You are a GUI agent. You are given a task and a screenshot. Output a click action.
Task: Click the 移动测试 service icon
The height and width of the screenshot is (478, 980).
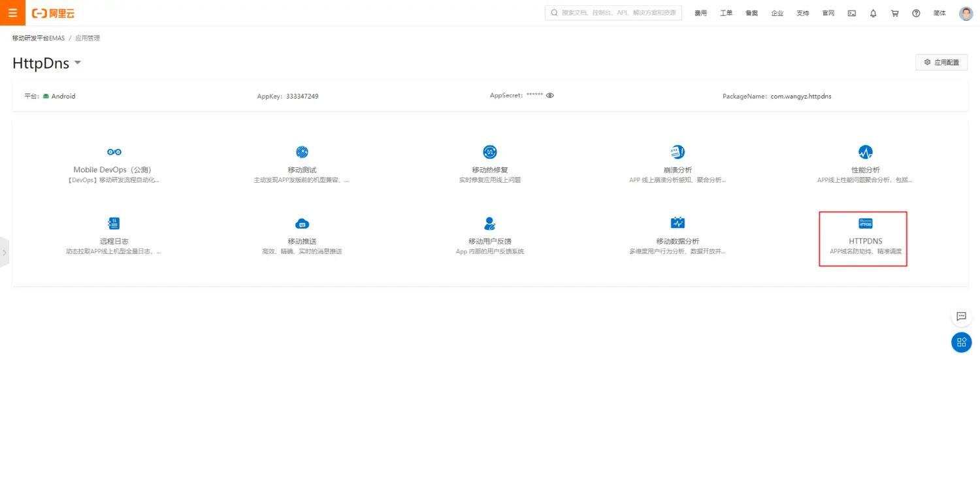pyautogui.click(x=302, y=152)
